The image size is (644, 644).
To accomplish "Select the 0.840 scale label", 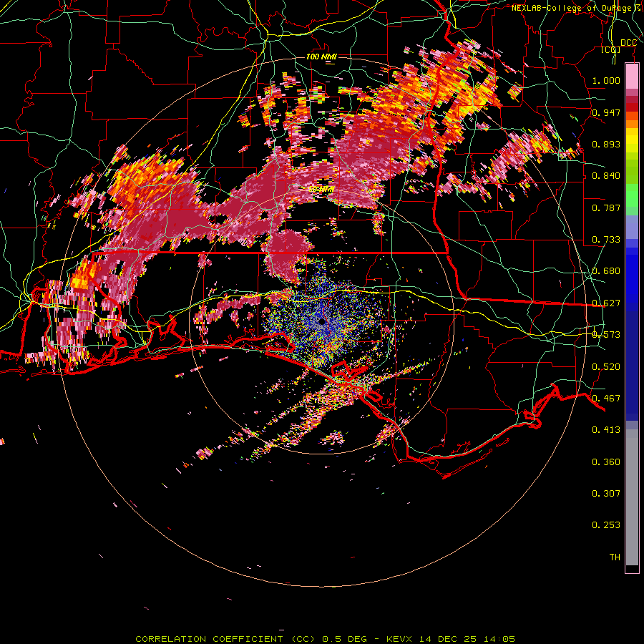I will pos(606,176).
